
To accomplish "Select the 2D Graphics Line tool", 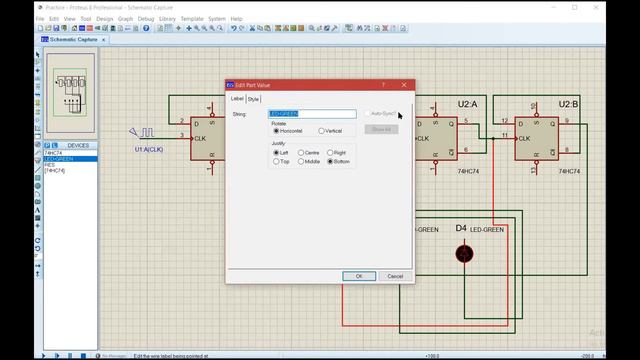I will click(x=38, y=170).
